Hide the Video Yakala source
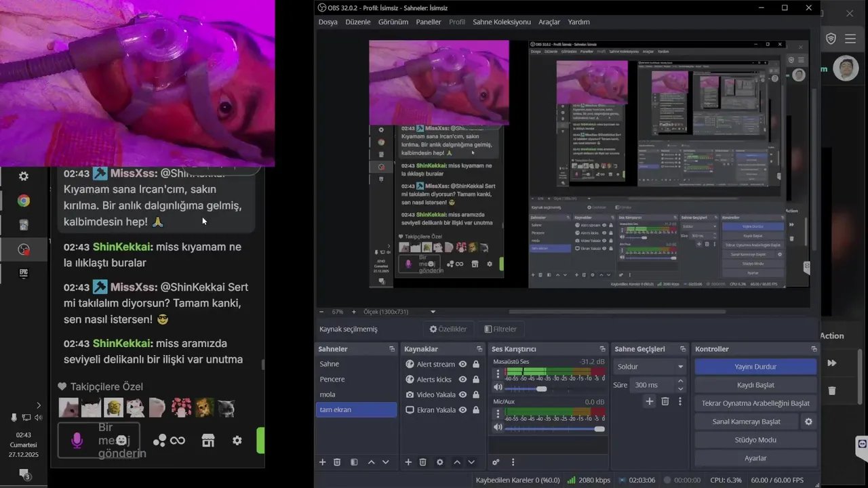This screenshot has height=488, width=868. point(462,394)
